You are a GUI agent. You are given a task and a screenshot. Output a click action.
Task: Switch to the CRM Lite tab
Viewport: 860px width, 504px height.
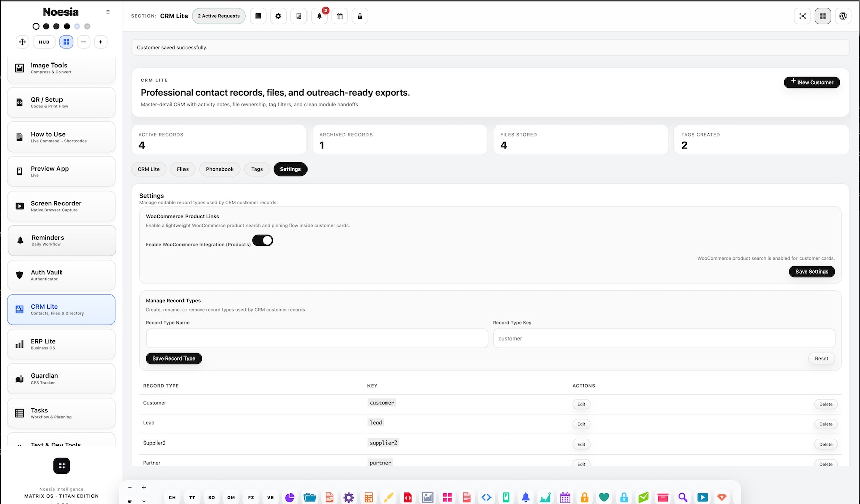point(149,169)
